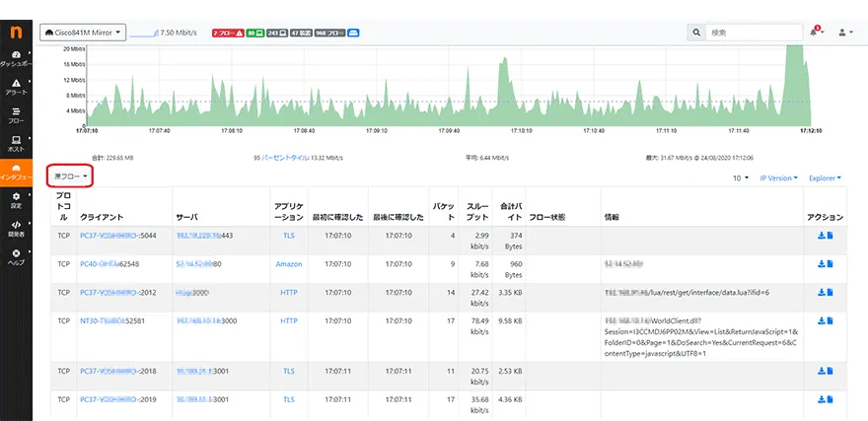
Task: Click the ntopng orange logo
Action: 16,33
